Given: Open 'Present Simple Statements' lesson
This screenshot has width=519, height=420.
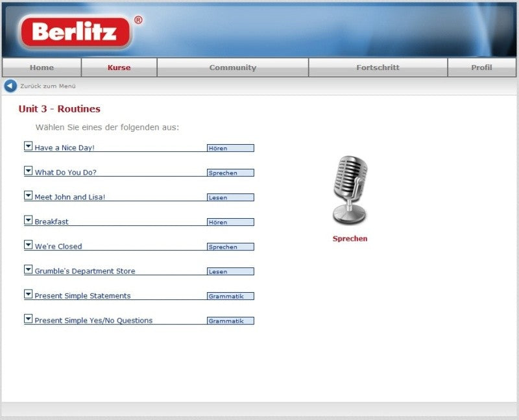Looking at the screenshot, I should pyautogui.click(x=83, y=296).
